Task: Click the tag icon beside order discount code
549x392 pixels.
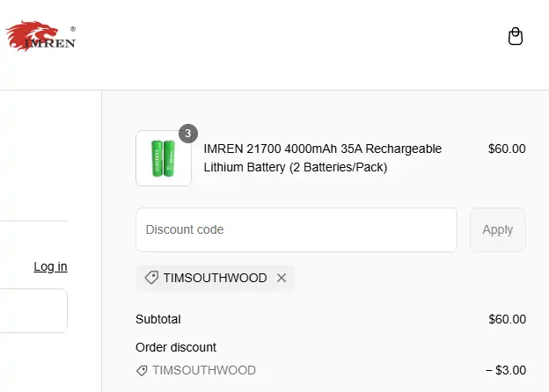Action: coord(142,370)
